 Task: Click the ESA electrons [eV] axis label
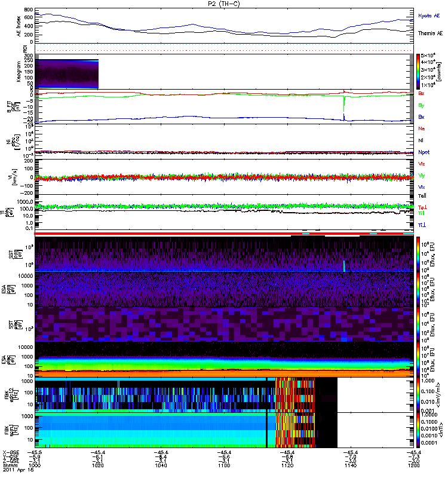coord(9,360)
